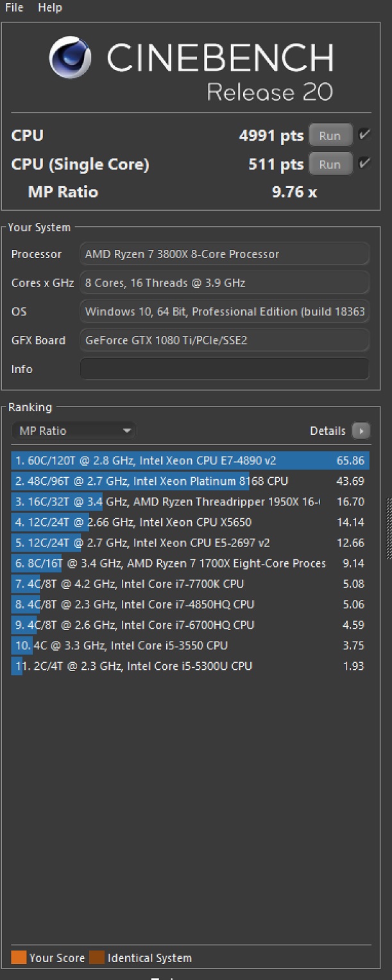Viewport: 392px width, 980px height.
Task: Click the GFX Board field
Action: tap(225, 340)
